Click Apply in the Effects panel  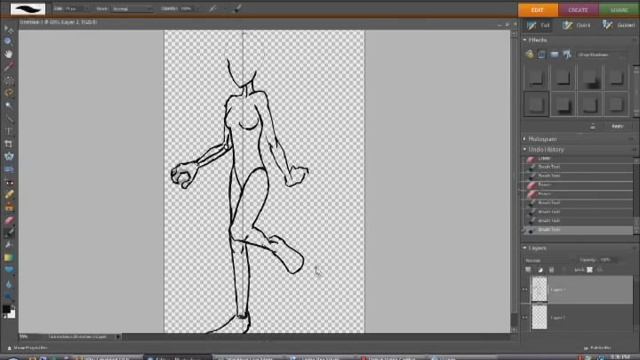click(617, 126)
